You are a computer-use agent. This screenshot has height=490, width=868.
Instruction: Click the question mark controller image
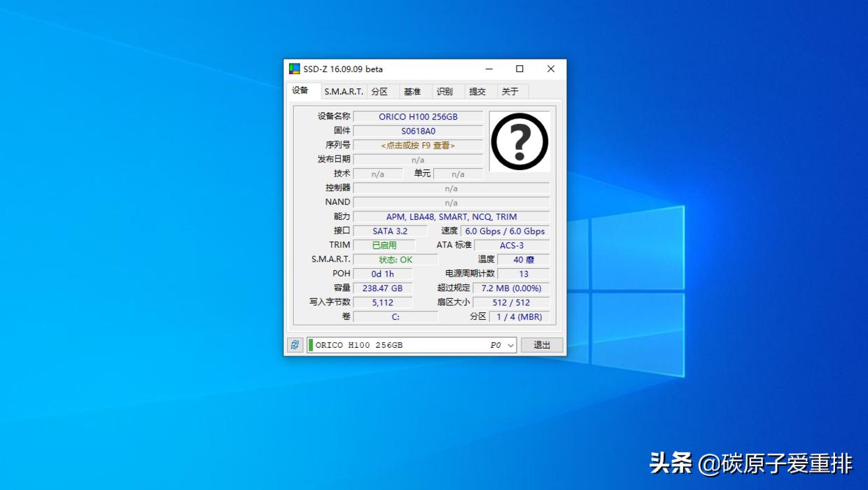(x=519, y=142)
